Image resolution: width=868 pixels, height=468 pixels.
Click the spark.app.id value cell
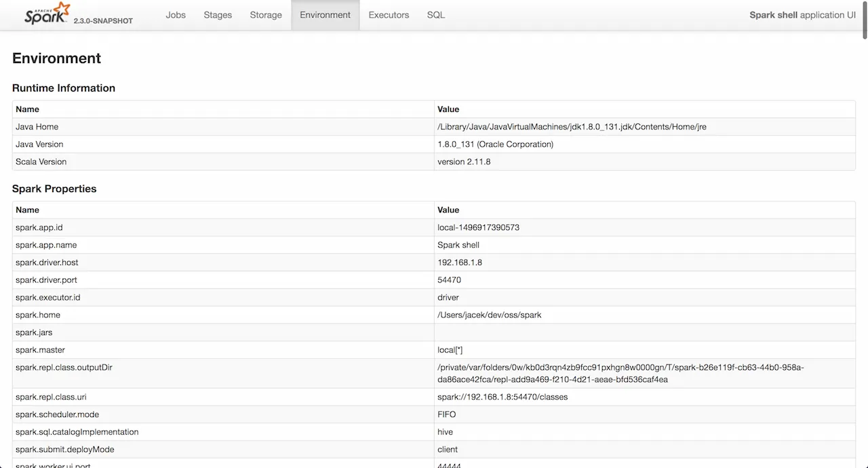(x=478, y=228)
